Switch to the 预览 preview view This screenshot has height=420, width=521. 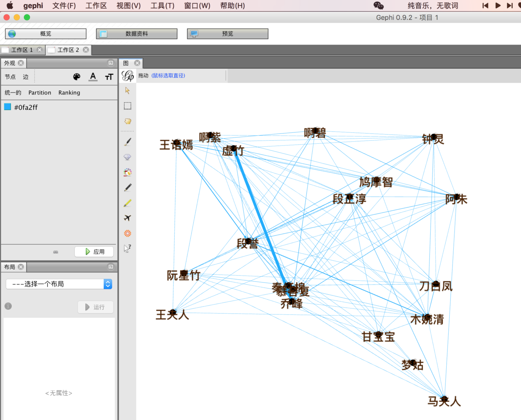(x=227, y=34)
